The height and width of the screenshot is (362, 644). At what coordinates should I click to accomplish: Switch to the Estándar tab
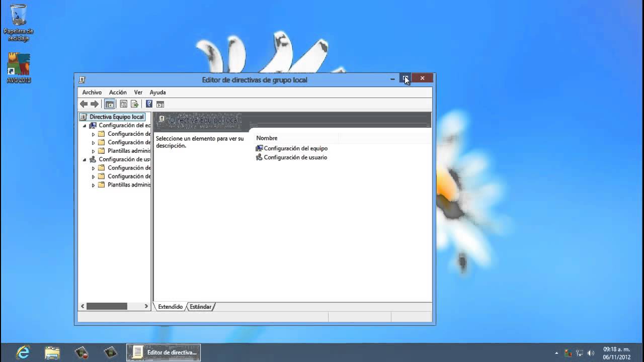tap(200, 307)
